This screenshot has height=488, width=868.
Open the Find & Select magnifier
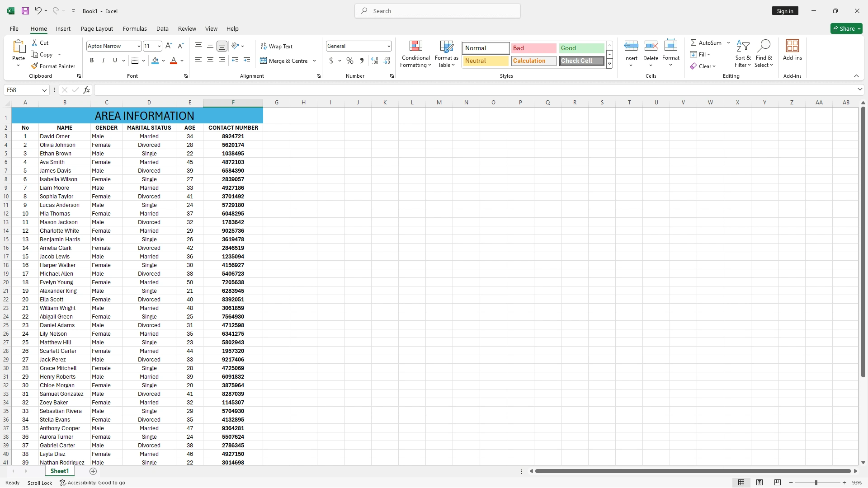[x=764, y=46]
